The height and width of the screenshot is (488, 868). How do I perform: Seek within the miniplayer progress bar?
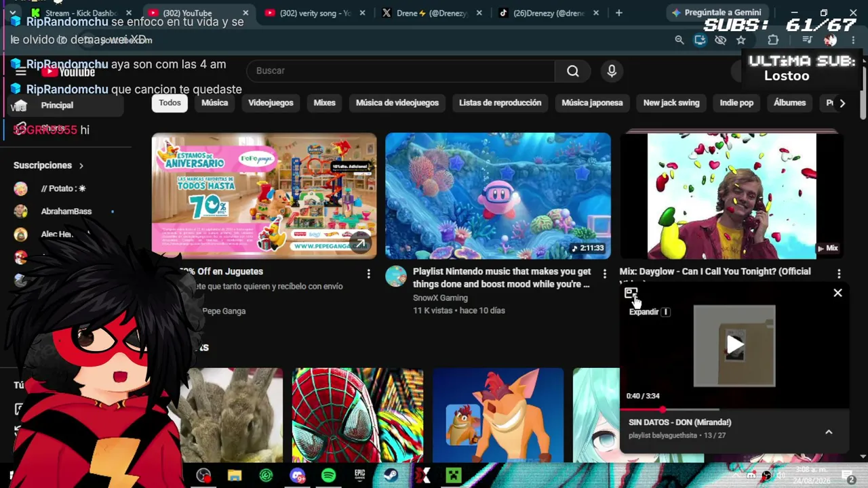734,409
